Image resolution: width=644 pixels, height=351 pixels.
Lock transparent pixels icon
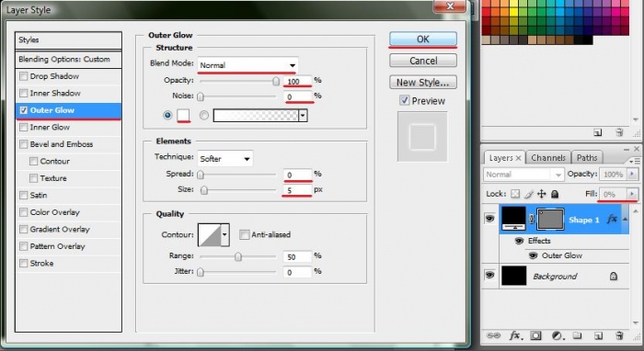point(515,194)
